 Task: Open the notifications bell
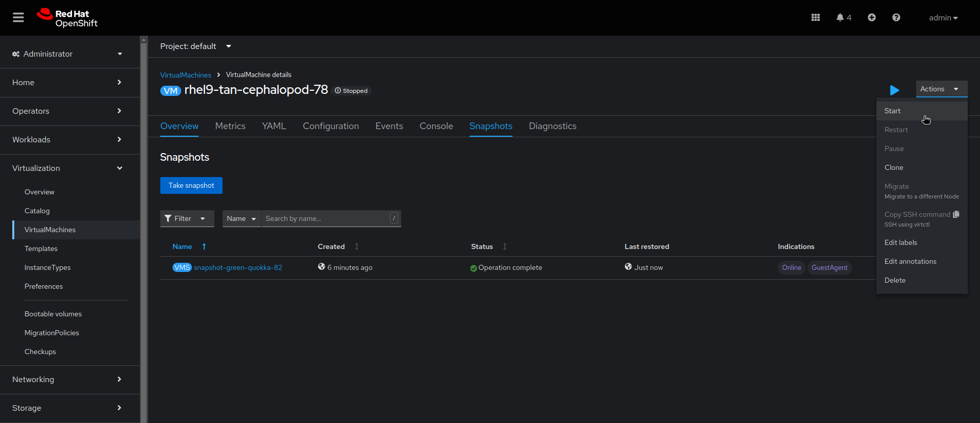(840, 18)
